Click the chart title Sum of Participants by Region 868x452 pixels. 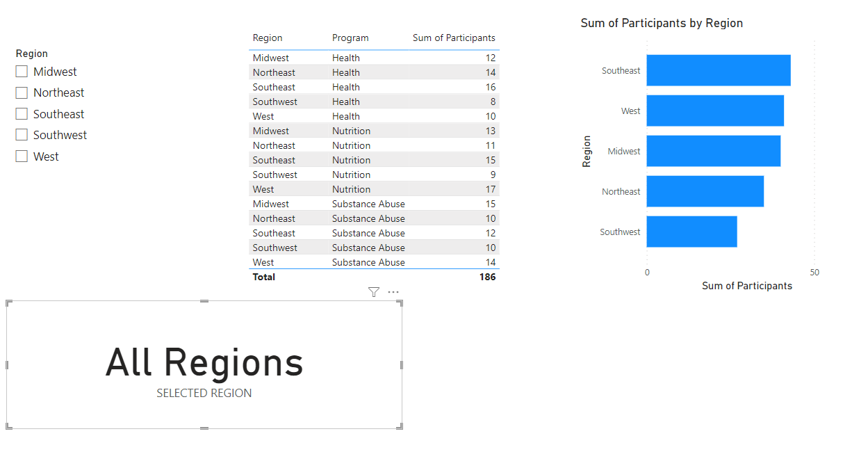(x=661, y=23)
